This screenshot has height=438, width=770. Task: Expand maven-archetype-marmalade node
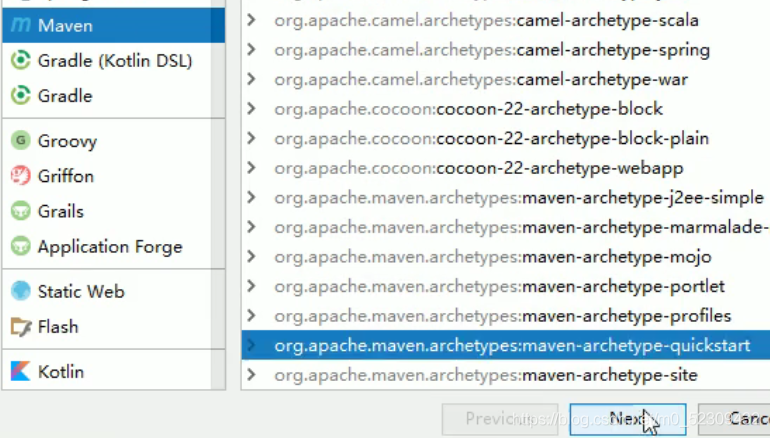click(x=251, y=227)
